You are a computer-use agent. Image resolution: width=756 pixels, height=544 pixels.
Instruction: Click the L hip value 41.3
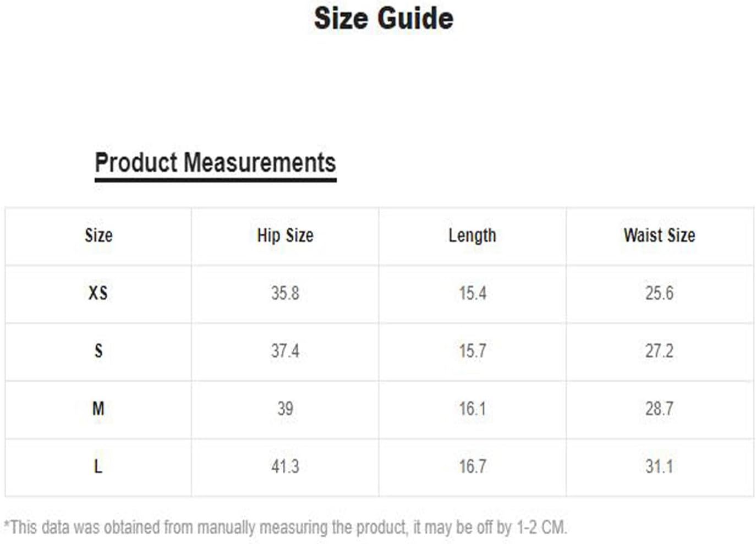click(x=285, y=466)
